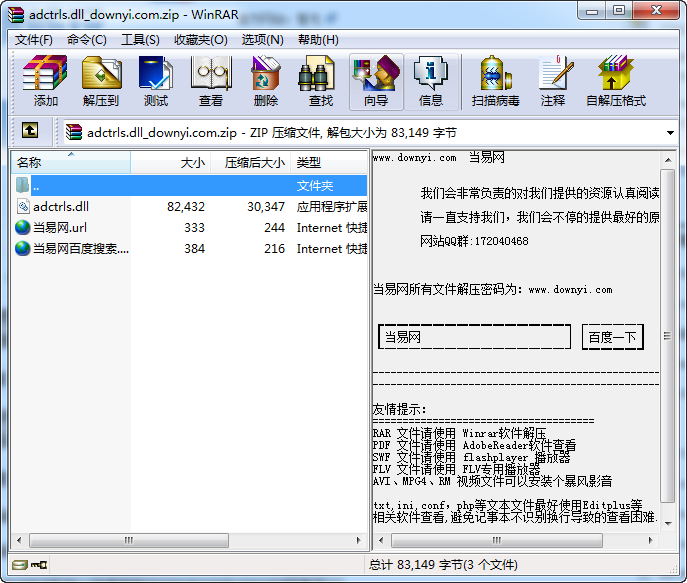Click the 文件夹 type cell
Viewport: 687px width, 583px height.
[x=315, y=186]
